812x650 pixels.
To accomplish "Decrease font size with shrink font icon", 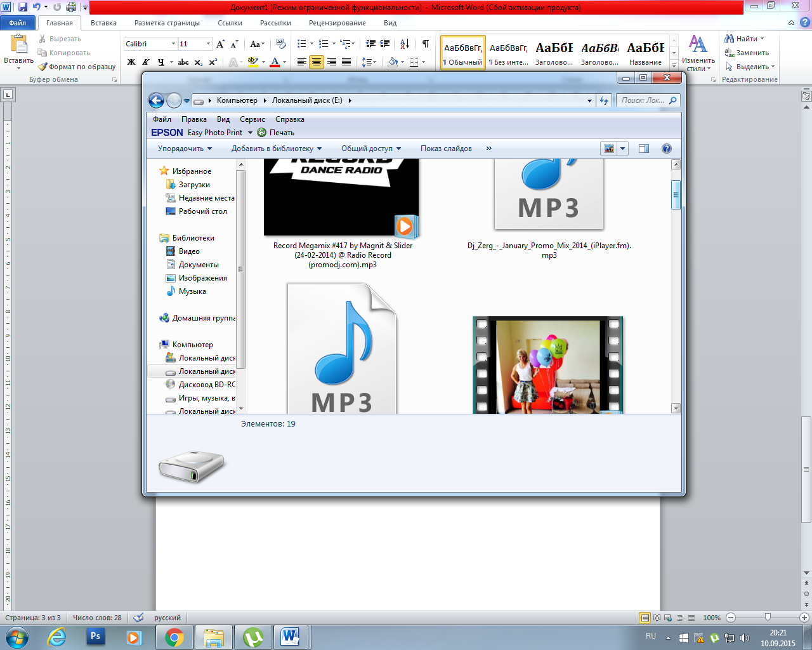I will pos(234,44).
